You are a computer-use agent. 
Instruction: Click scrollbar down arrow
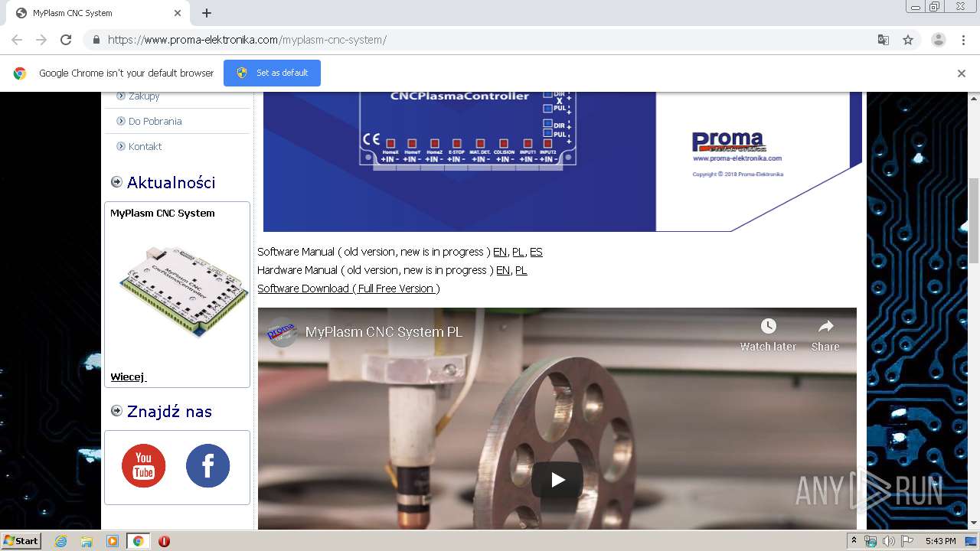tap(974, 523)
